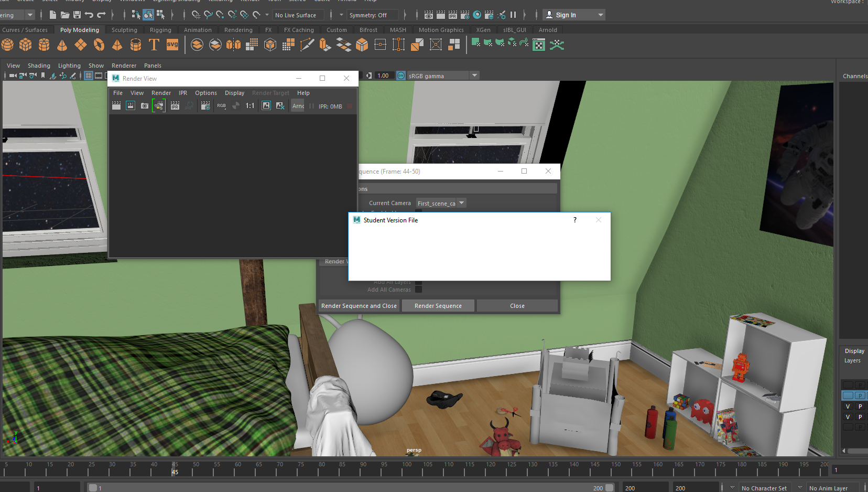Switch to the Arnold shelf tab
This screenshot has width=868, height=492.
[548, 30]
